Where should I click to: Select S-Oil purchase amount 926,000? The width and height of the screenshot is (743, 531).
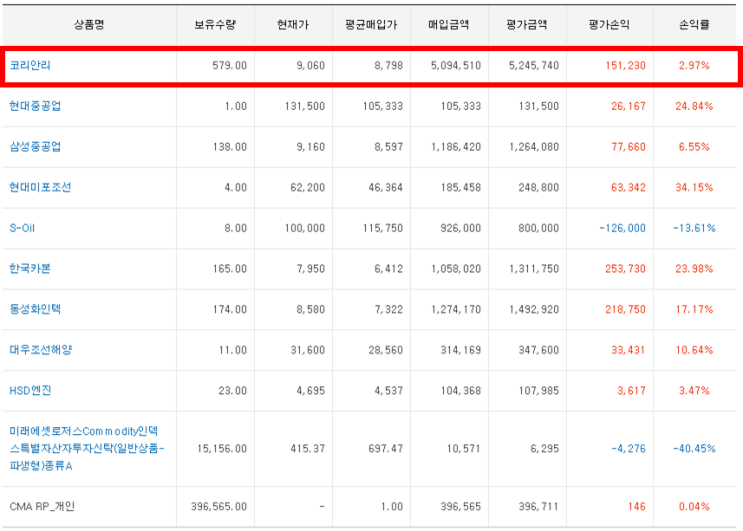pos(461,229)
